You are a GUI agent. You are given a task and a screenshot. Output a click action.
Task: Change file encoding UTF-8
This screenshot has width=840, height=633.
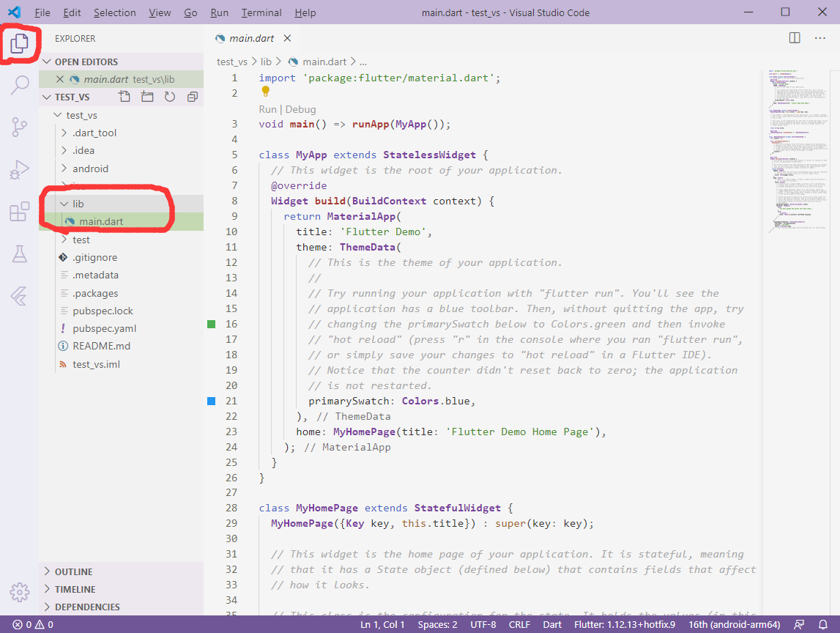[x=483, y=624]
